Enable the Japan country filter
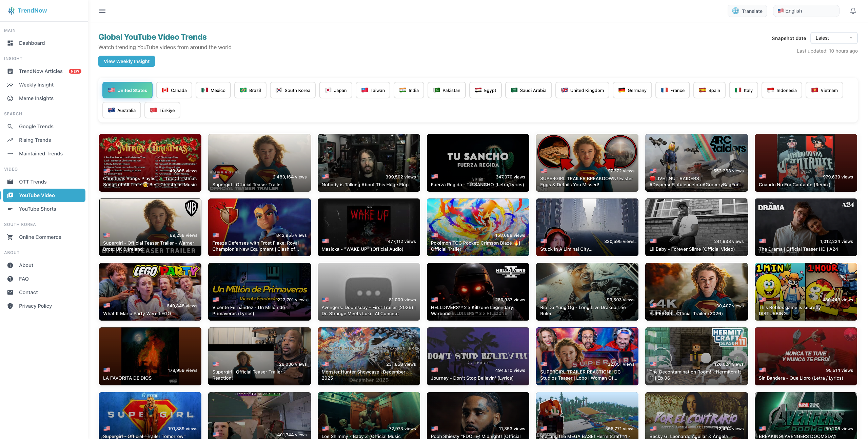The image size is (868, 439). pyautogui.click(x=335, y=90)
